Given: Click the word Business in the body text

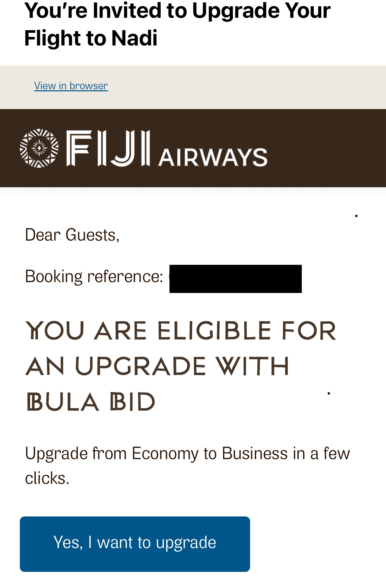Looking at the screenshot, I should point(255,453).
